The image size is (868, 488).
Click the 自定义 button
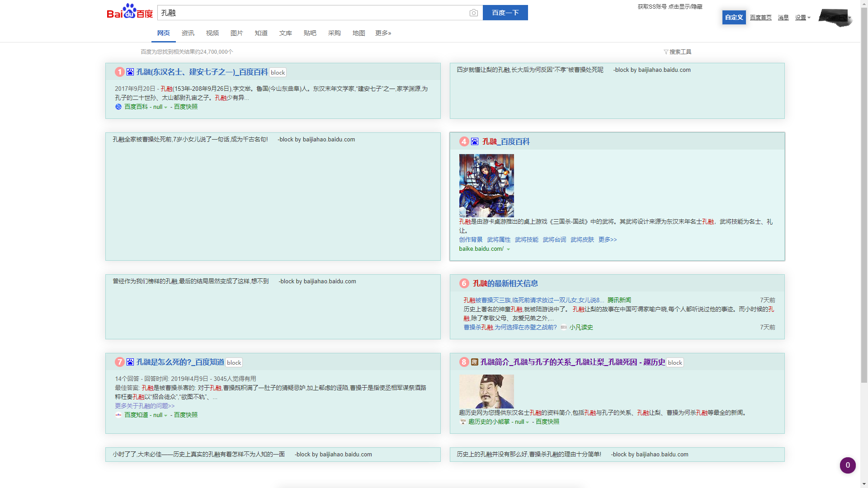coord(734,17)
